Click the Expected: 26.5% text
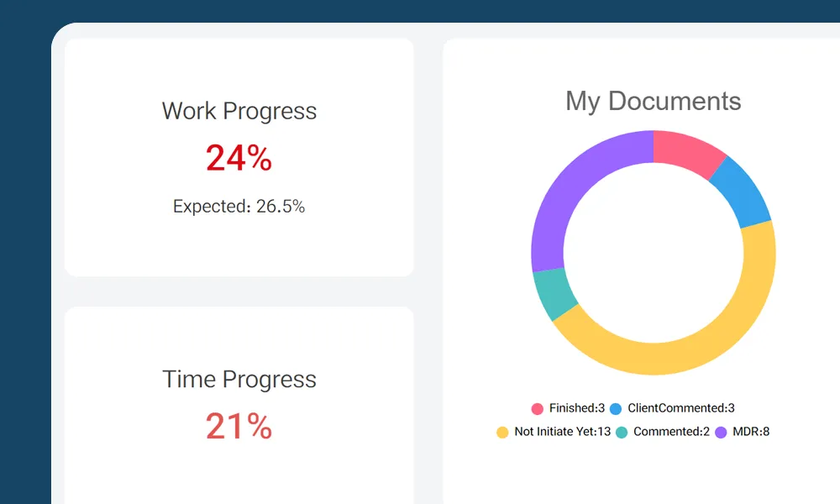Screen dimensions: 840x504 pyautogui.click(x=239, y=206)
